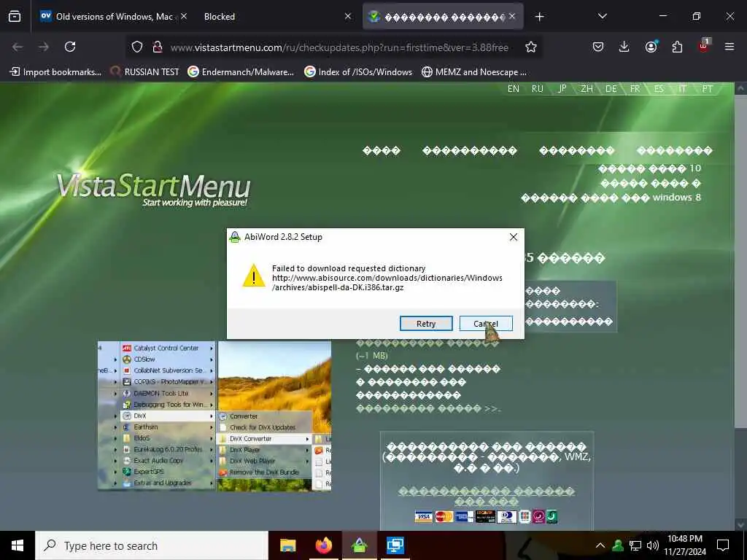Click the Firefox back arrow
747x560 pixels.
tap(18, 47)
